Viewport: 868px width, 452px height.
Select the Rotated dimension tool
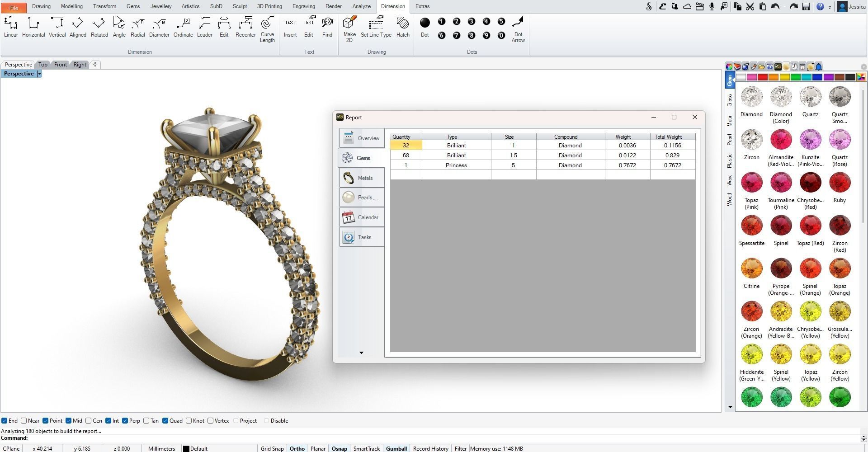[99, 27]
